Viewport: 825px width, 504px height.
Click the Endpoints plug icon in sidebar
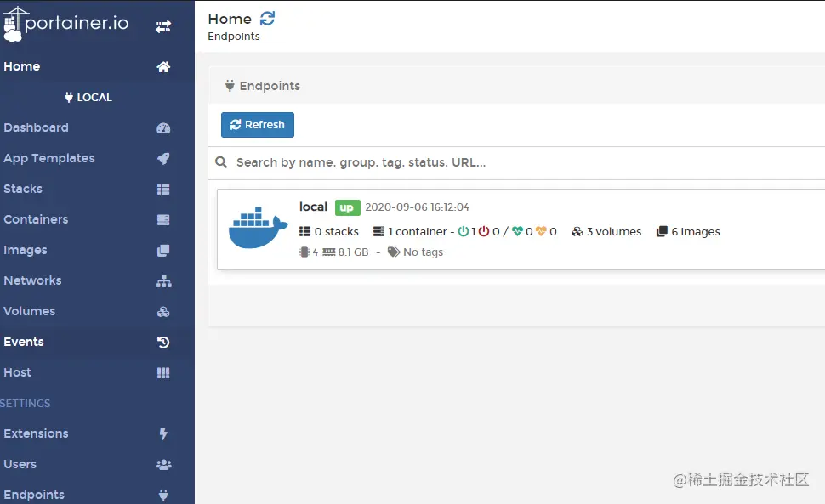pyautogui.click(x=163, y=495)
